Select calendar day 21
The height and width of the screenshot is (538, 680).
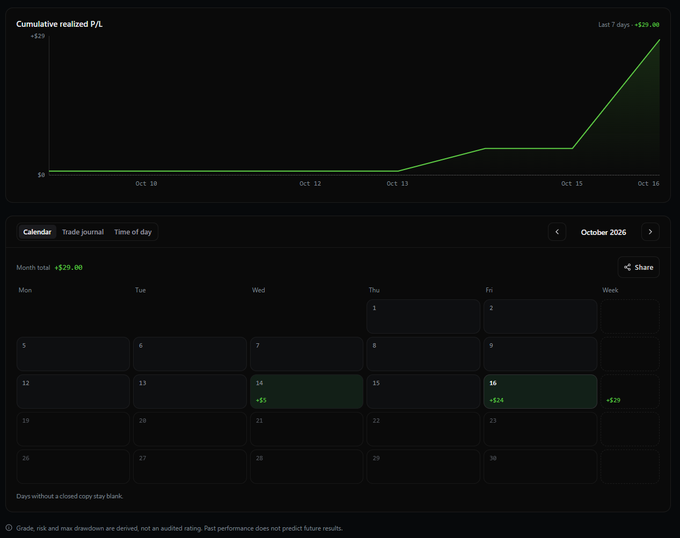click(x=307, y=429)
